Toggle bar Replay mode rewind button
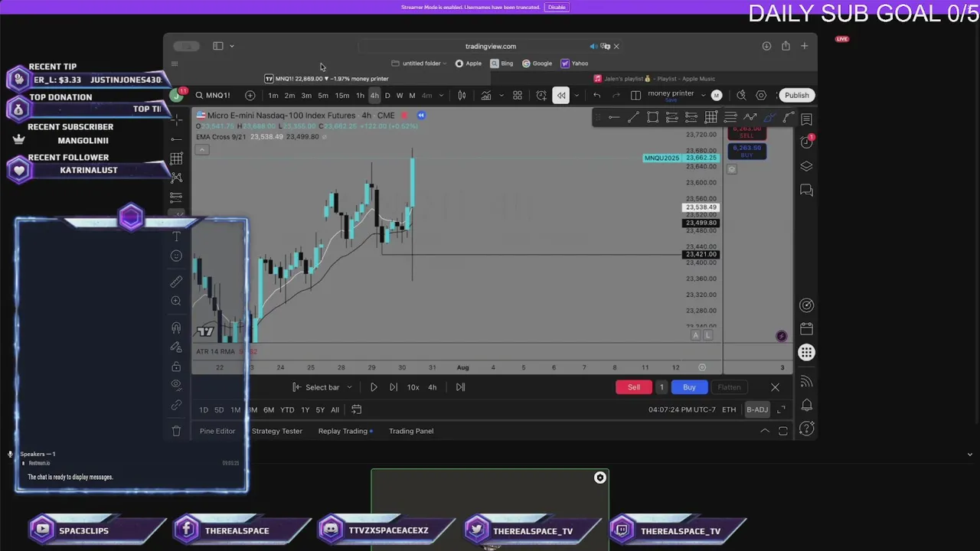 [561, 96]
